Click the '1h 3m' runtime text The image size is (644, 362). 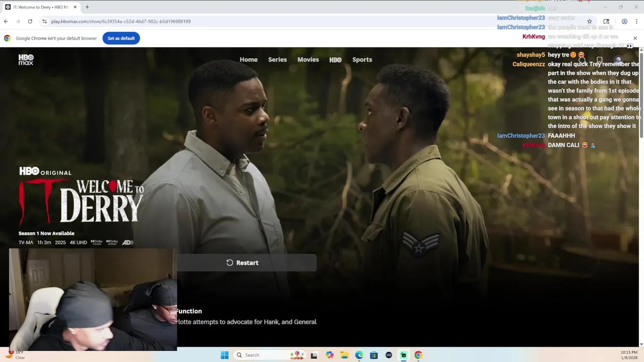tap(44, 242)
